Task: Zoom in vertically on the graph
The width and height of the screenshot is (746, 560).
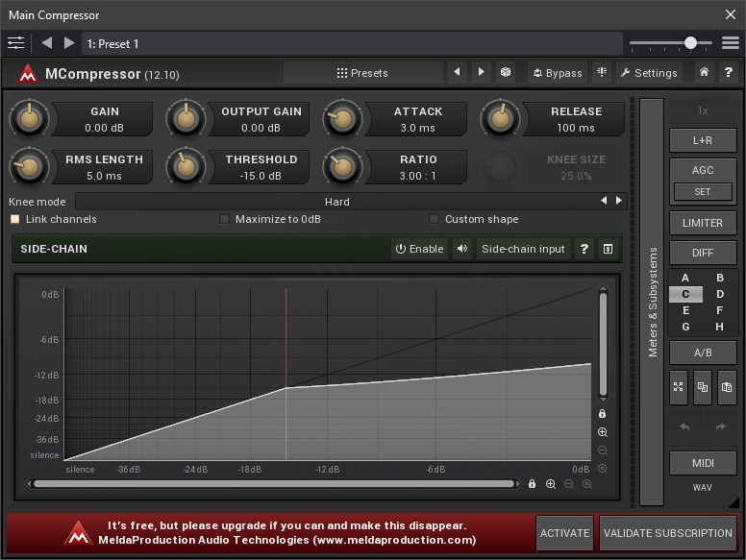Action: pyautogui.click(x=603, y=432)
